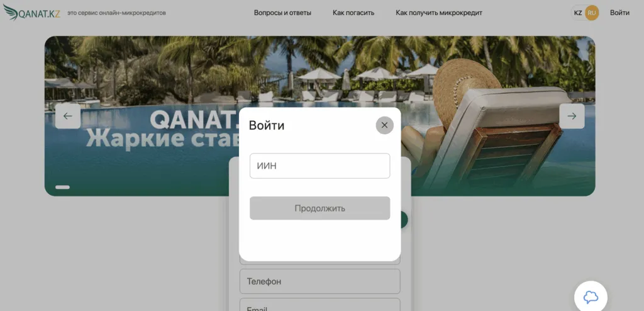Switch language to KZ
This screenshot has height=311, width=644.
coord(578,13)
